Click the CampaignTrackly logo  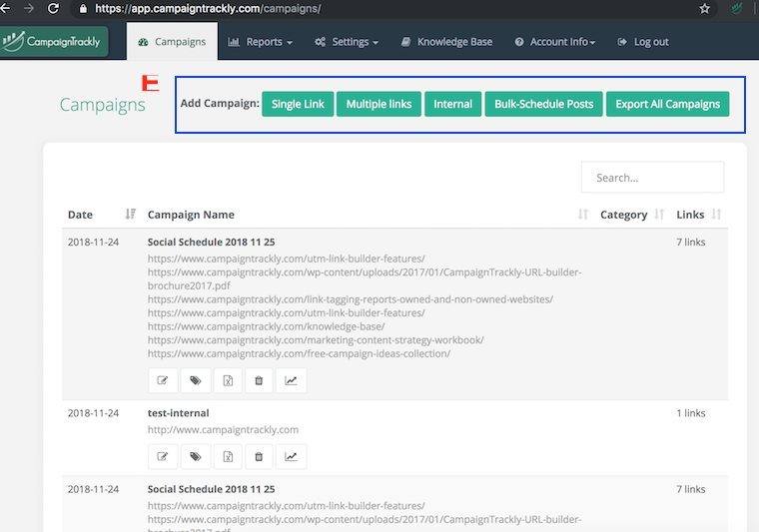(x=53, y=42)
